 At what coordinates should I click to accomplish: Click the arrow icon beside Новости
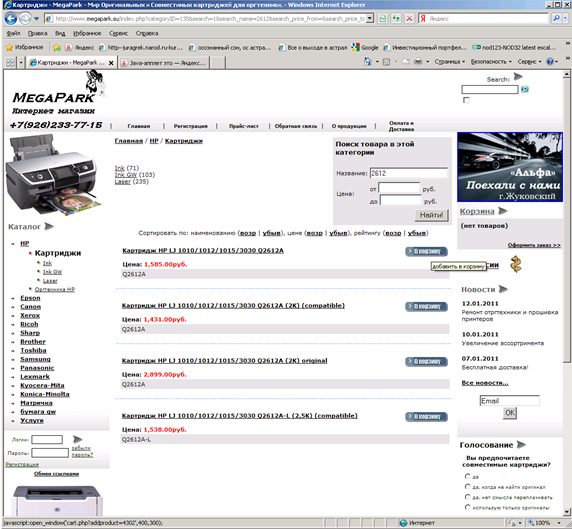pyautogui.click(x=503, y=289)
